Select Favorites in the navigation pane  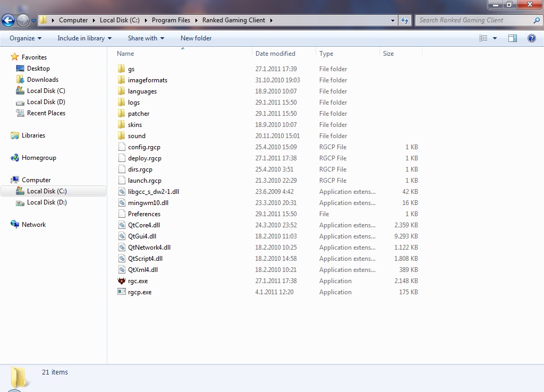(34, 57)
